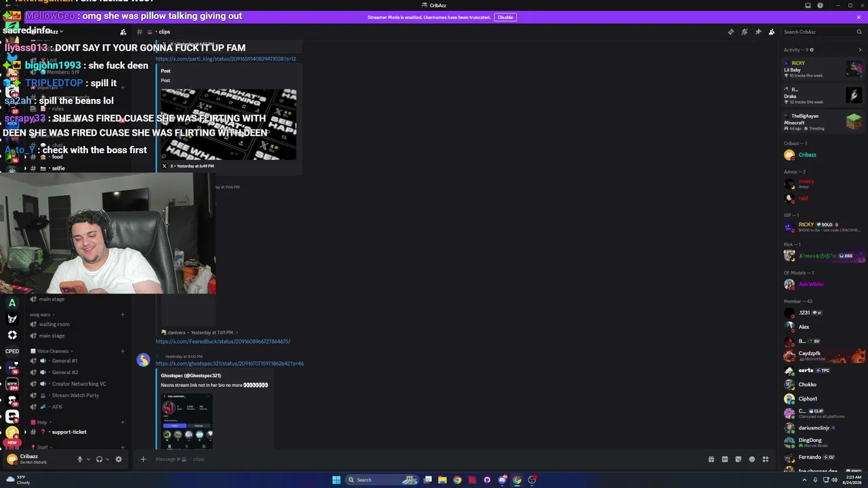Image resolution: width=868 pixels, height=488 pixels.
Task: Focus the Message clips input field
Action: pyautogui.click(x=427, y=459)
